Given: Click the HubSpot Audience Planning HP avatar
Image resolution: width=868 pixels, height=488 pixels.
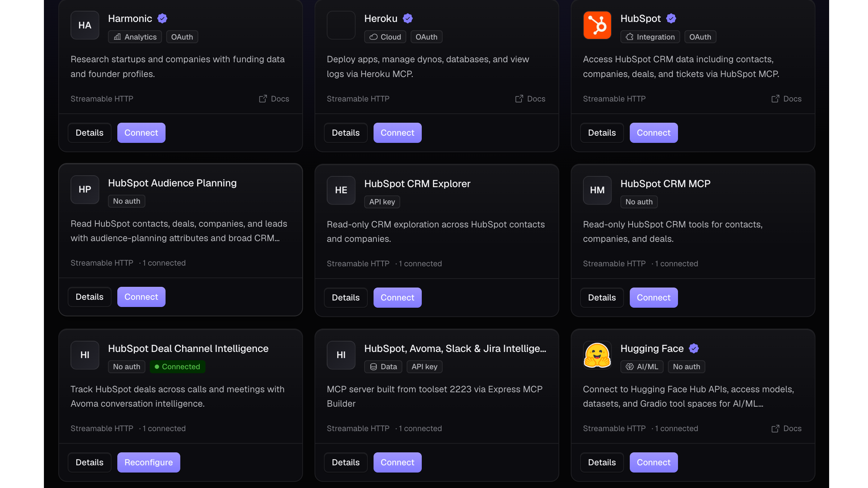Looking at the screenshot, I should tap(85, 190).
